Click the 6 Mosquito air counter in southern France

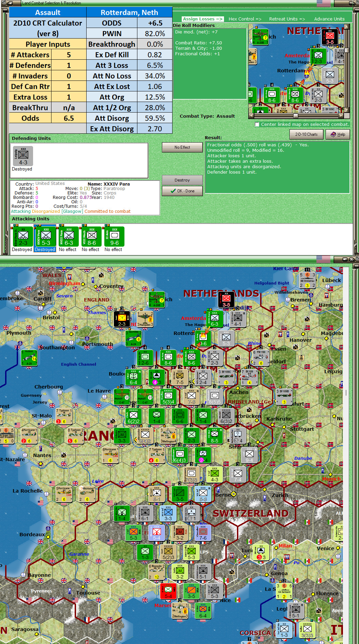[157, 572]
